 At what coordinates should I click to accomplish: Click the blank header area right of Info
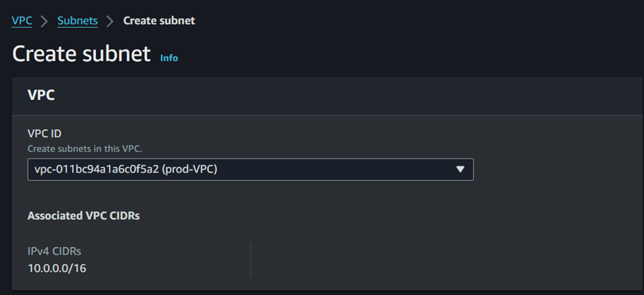pyautogui.click(x=410, y=54)
